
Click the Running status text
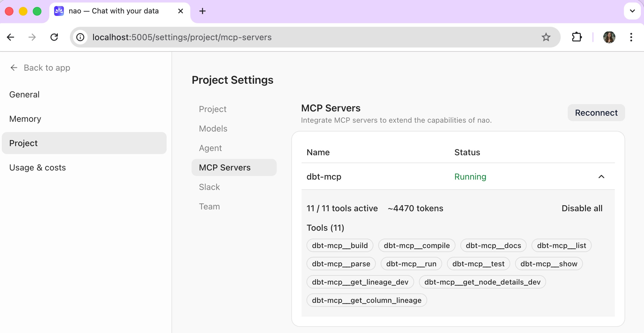tap(470, 177)
